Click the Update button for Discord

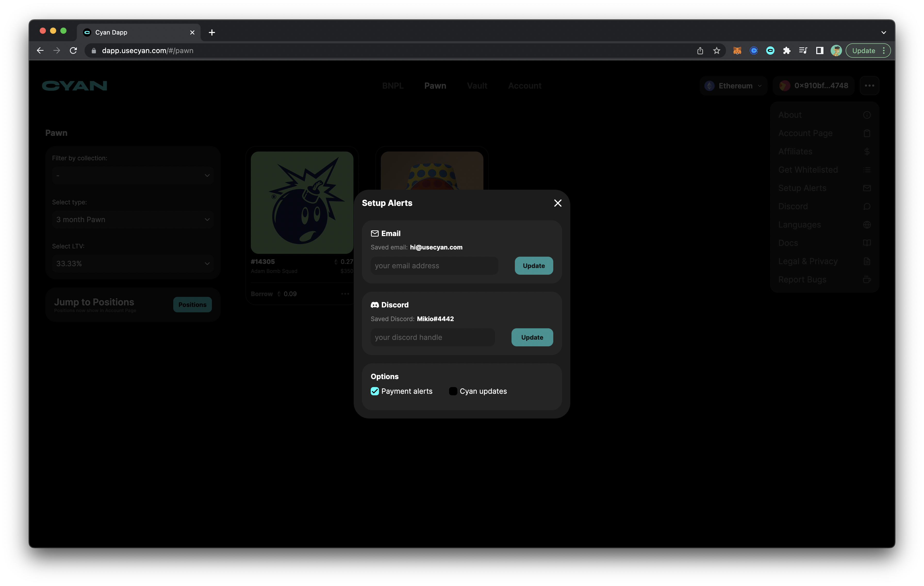532,338
